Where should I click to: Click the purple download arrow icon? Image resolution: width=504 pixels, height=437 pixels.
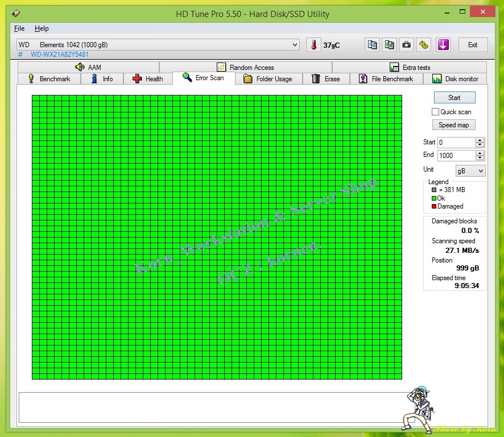(x=443, y=45)
